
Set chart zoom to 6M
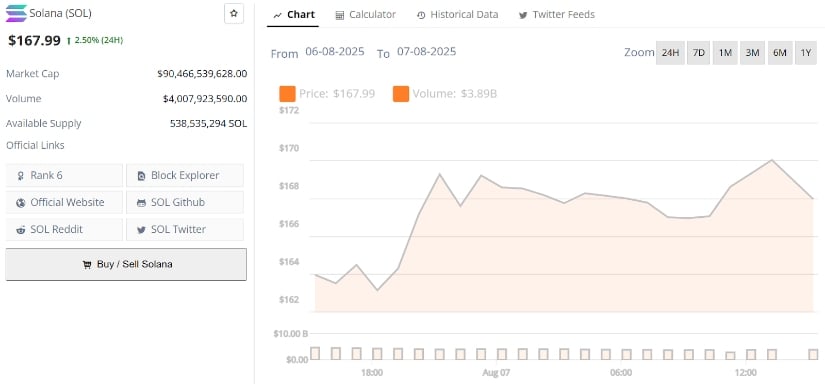click(x=780, y=53)
